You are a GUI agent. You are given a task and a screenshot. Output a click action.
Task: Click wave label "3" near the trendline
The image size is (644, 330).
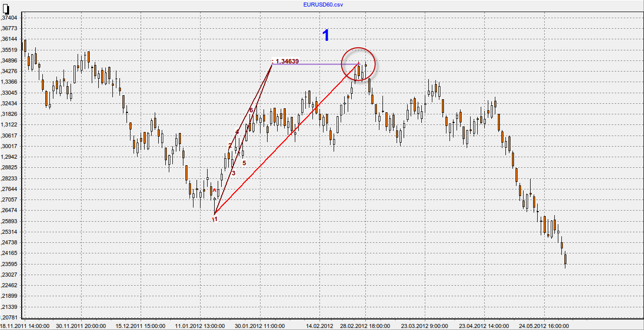click(x=233, y=173)
